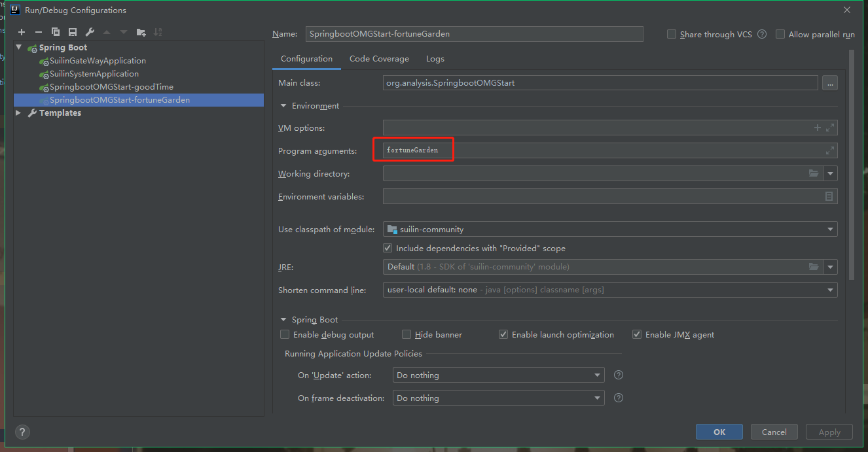Save configuration using the floppy disk icon
868x452 pixels.
click(x=73, y=32)
